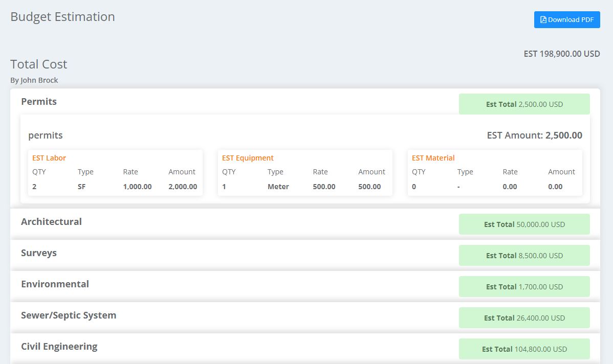Click the QTY column header under EST Labor
Screen dimensions: 613x364
[39, 172]
